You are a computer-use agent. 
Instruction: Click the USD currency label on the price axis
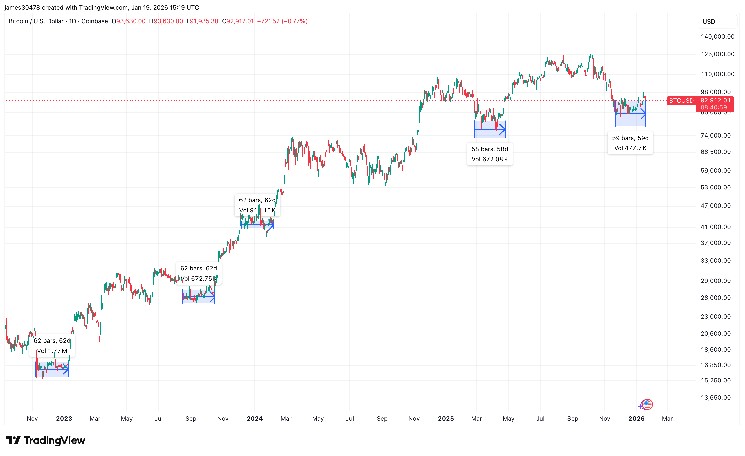point(710,22)
